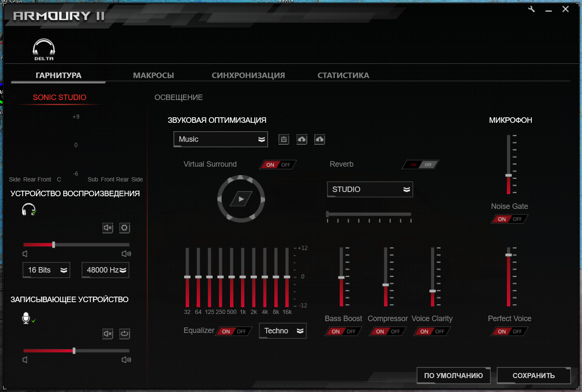Delete the current sound profile
The width and height of the screenshot is (582, 392).
[x=284, y=139]
